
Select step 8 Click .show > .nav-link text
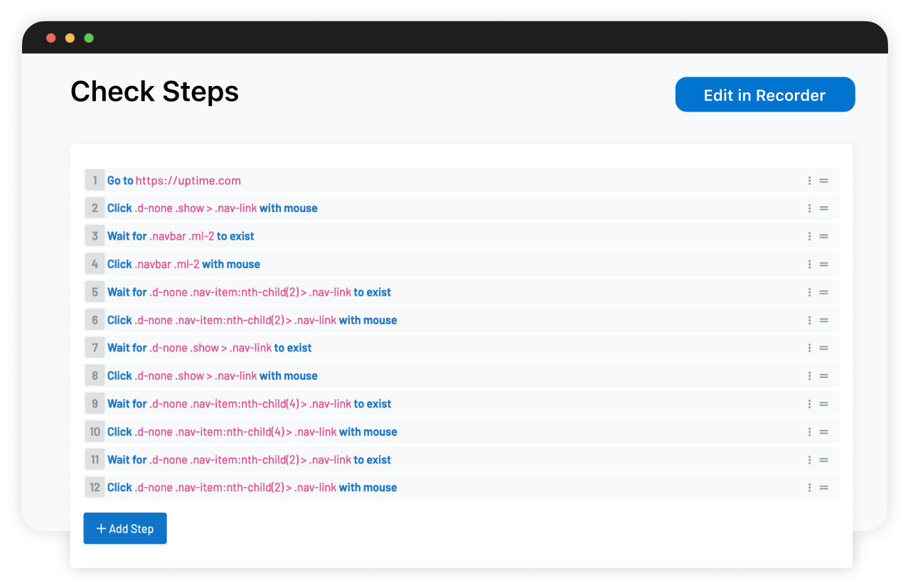point(213,376)
